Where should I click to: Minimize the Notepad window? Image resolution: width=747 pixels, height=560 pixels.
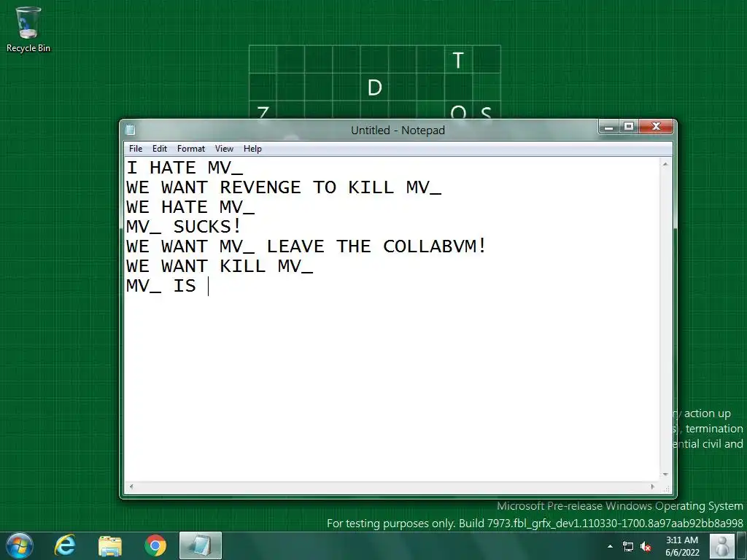[x=608, y=127]
